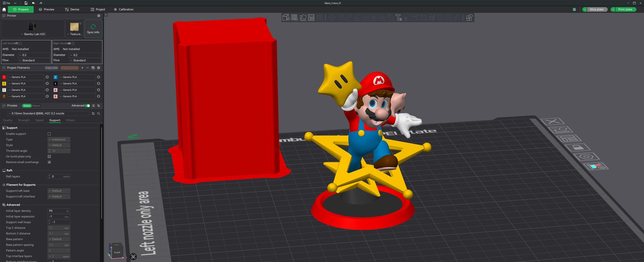Open the process settings list icon
The width and height of the screenshot is (644, 262).
93,105
